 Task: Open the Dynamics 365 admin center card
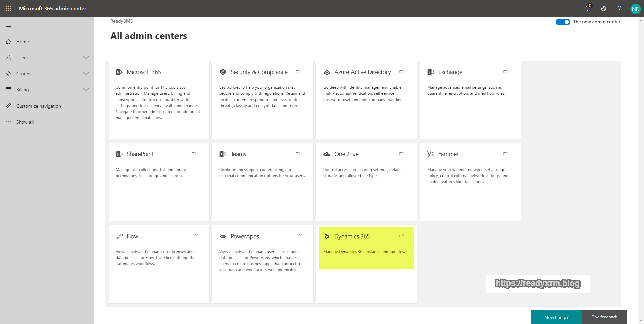(x=352, y=236)
